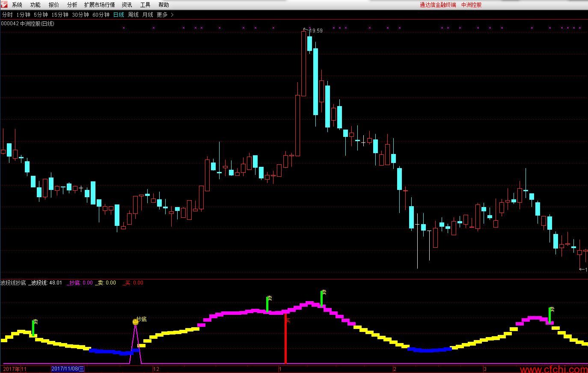
Task: Switch to the 1分钟 period tab
Action: 24,15
